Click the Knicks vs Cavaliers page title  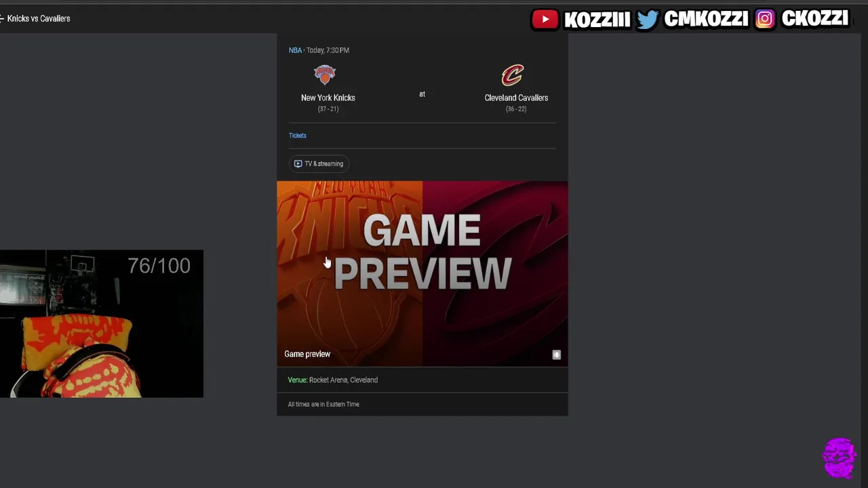point(39,18)
